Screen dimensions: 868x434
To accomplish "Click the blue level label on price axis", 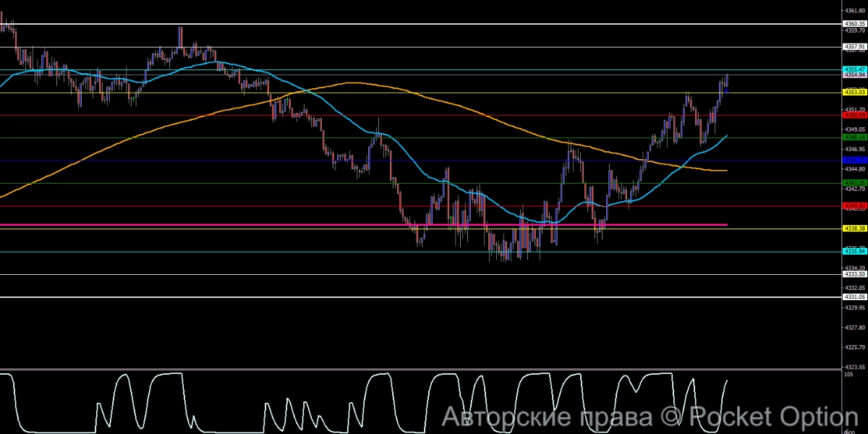I will pos(854,160).
